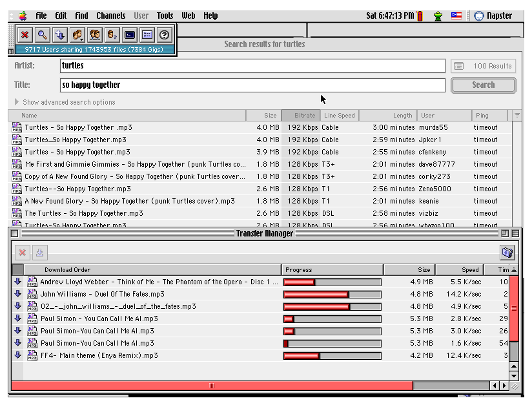
Task: Click progress bar of 02_-_john_williams download
Action: tap(332, 306)
